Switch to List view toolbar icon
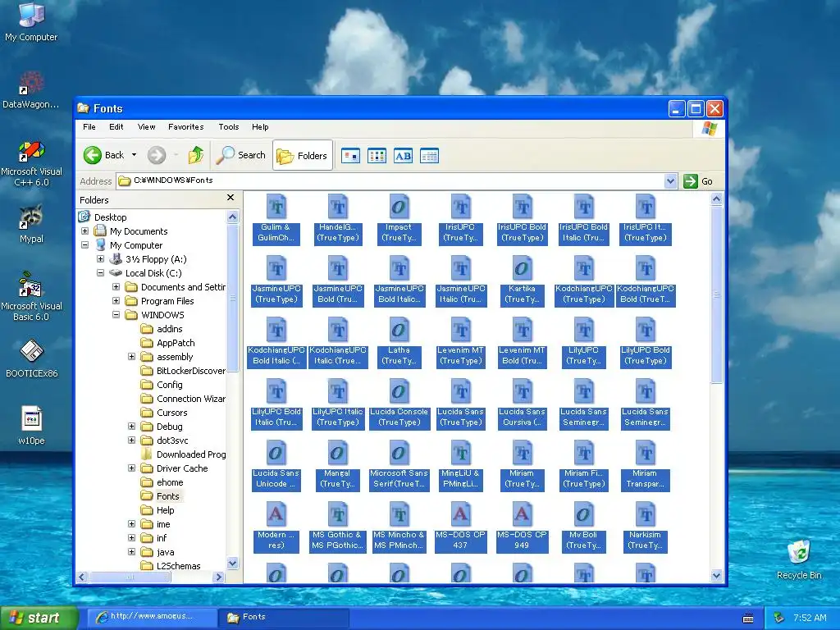This screenshot has height=630, width=840. pyautogui.click(x=377, y=156)
